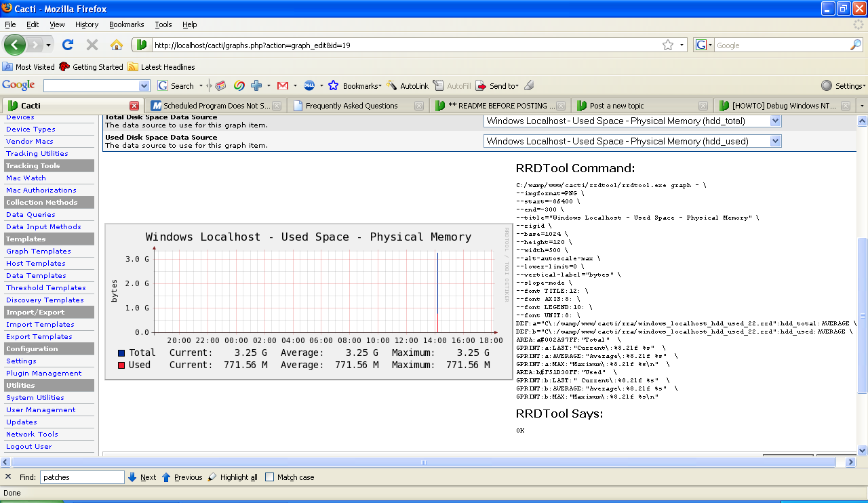This screenshot has width=868, height=503.
Task: Reload the page with the Reload icon
Action: pyautogui.click(x=68, y=45)
